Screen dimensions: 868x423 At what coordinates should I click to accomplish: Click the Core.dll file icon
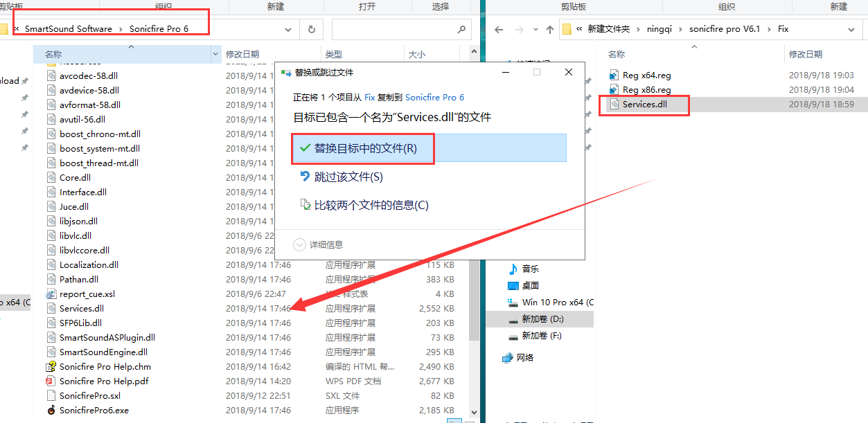tap(51, 177)
